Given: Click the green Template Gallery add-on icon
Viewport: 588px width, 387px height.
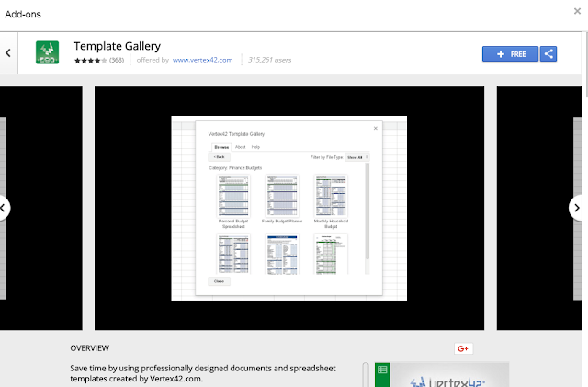Looking at the screenshot, I should [x=47, y=52].
